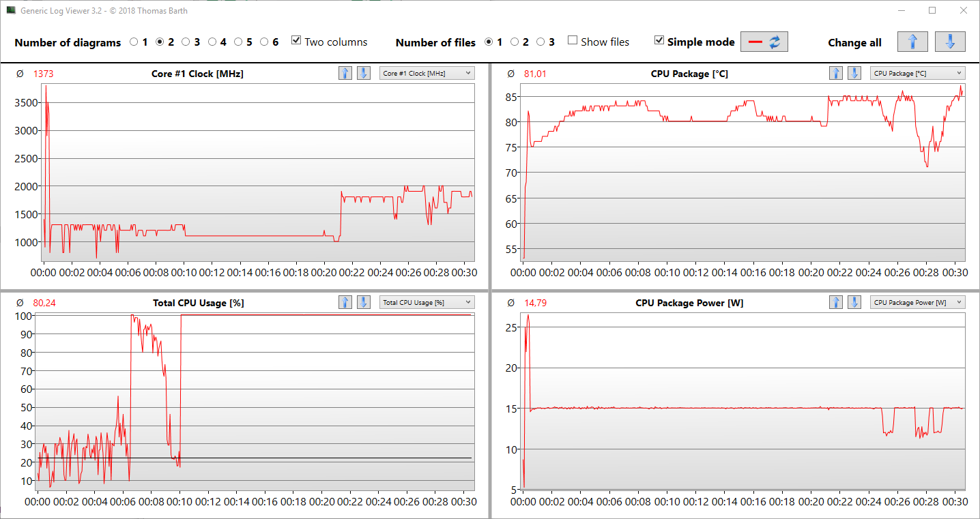Maximize the Generic Log Viewer window
980x519 pixels.
coord(932,10)
